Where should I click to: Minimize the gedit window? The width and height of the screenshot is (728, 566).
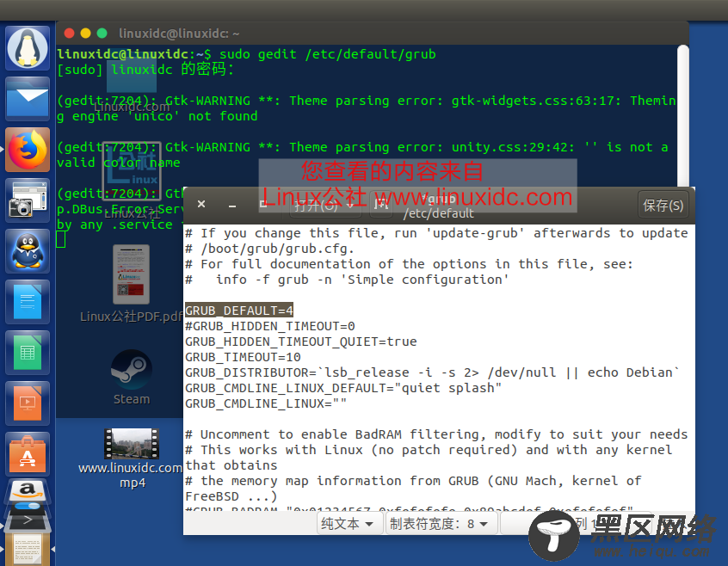(232, 205)
